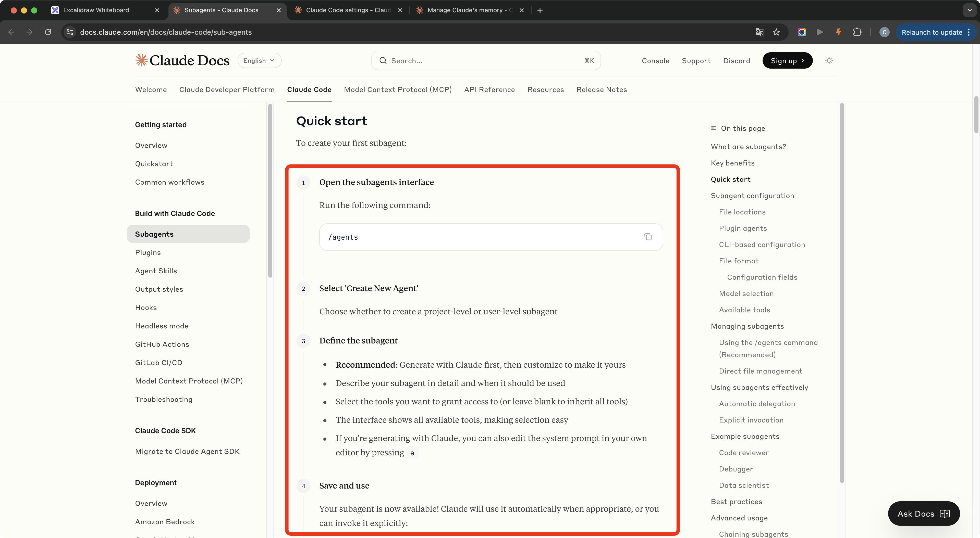
Task: Click the On this page scrollbar
Action: (x=841, y=293)
